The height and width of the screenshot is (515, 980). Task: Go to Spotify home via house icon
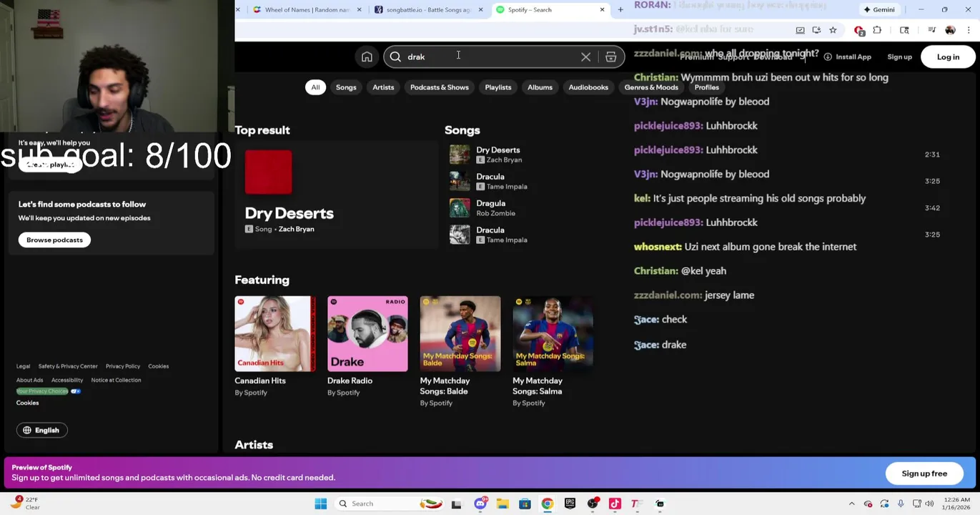pos(367,57)
